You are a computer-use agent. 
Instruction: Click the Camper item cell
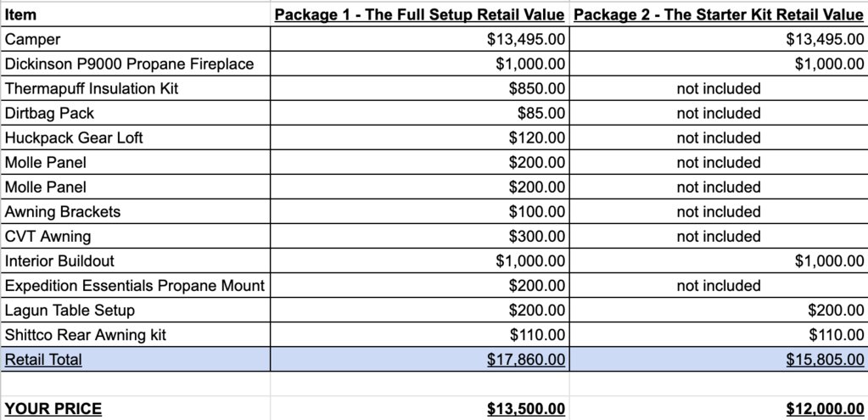pyautogui.click(x=135, y=39)
